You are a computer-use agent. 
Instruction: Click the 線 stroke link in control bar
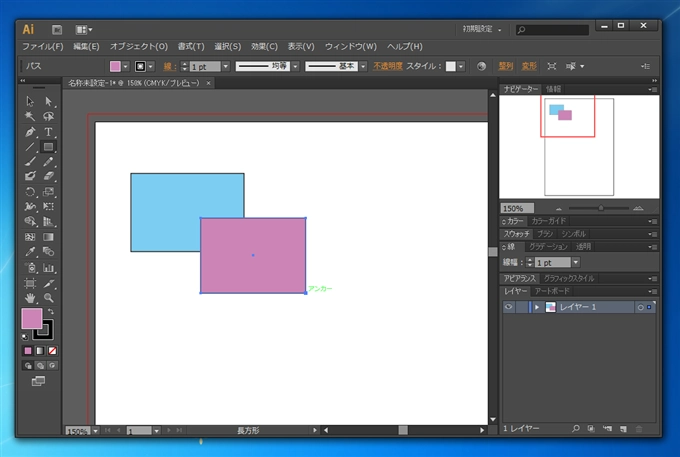168,66
